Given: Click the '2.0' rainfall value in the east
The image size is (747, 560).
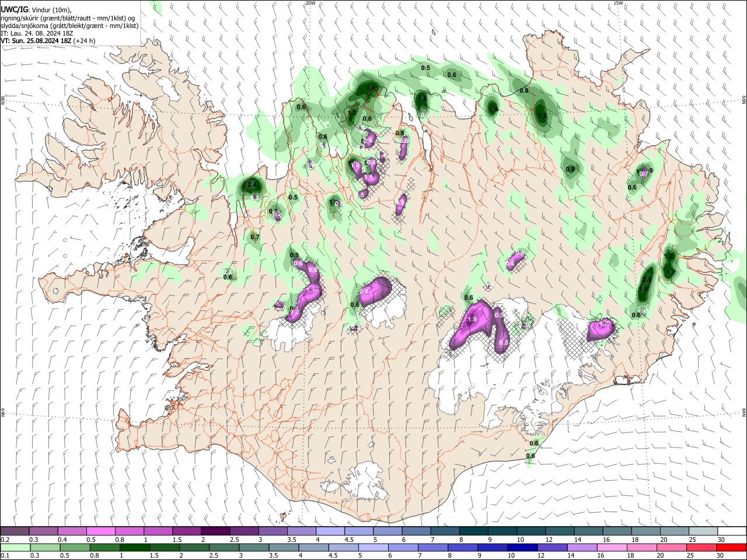Looking at the screenshot, I should 647,280.
